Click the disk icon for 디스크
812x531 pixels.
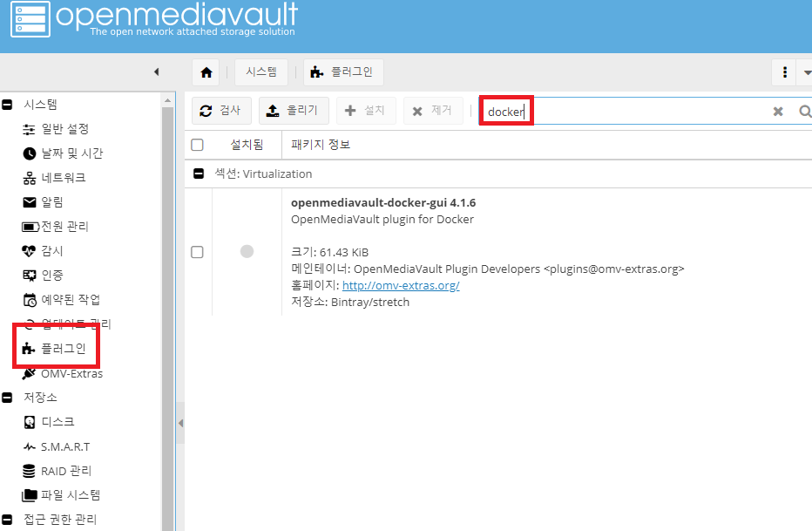click(30, 422)
